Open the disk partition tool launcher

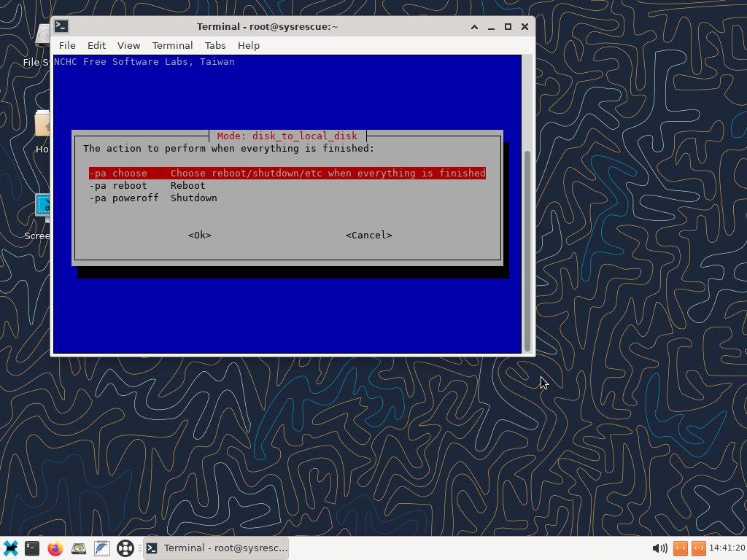coord(79,548)
